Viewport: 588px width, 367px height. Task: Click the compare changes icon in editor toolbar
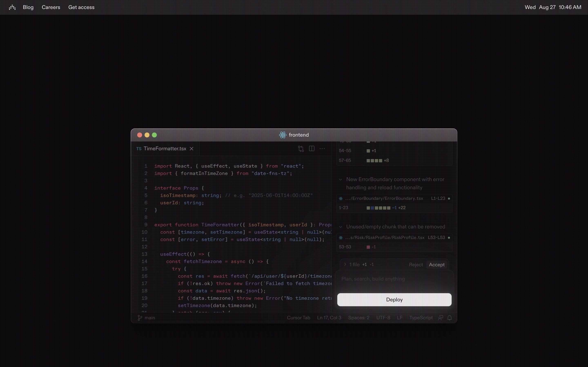point(301,149)
